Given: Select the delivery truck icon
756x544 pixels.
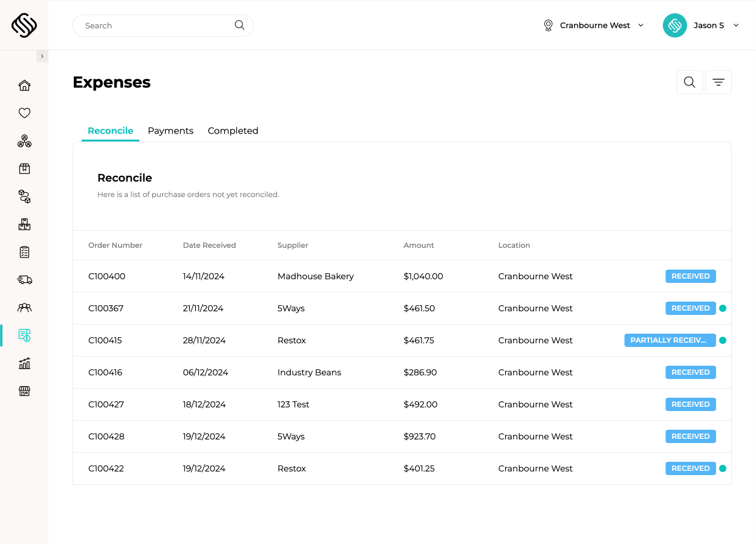Looking at the screenshot, I should click(24, 280).
